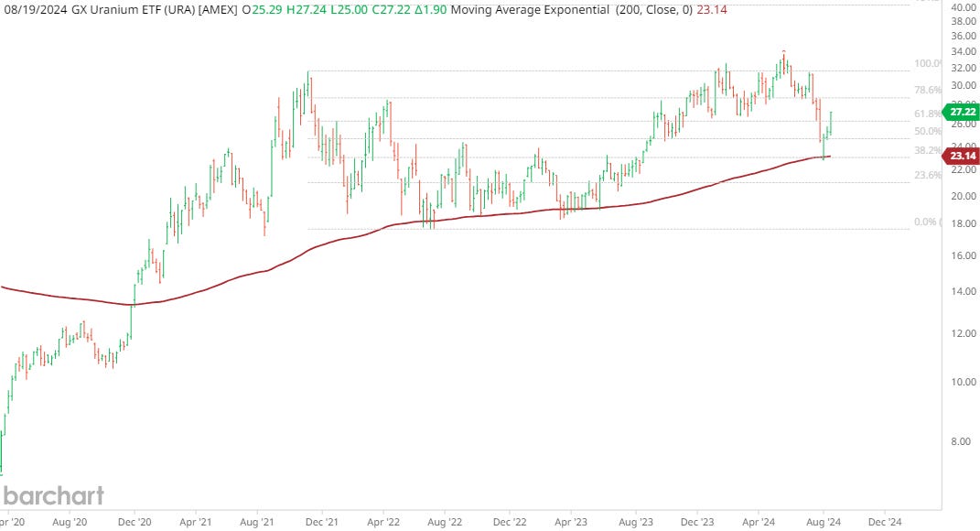This screenshot has width=980, height=531.
Task: Click 32.00 on the price axis
Action: click(964, 68)
